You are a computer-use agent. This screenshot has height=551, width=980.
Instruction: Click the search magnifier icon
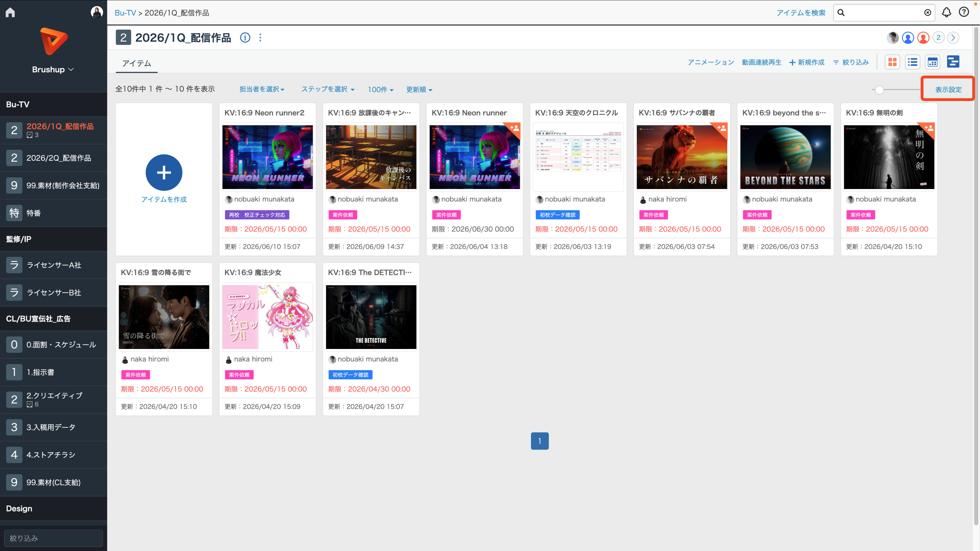841,13
